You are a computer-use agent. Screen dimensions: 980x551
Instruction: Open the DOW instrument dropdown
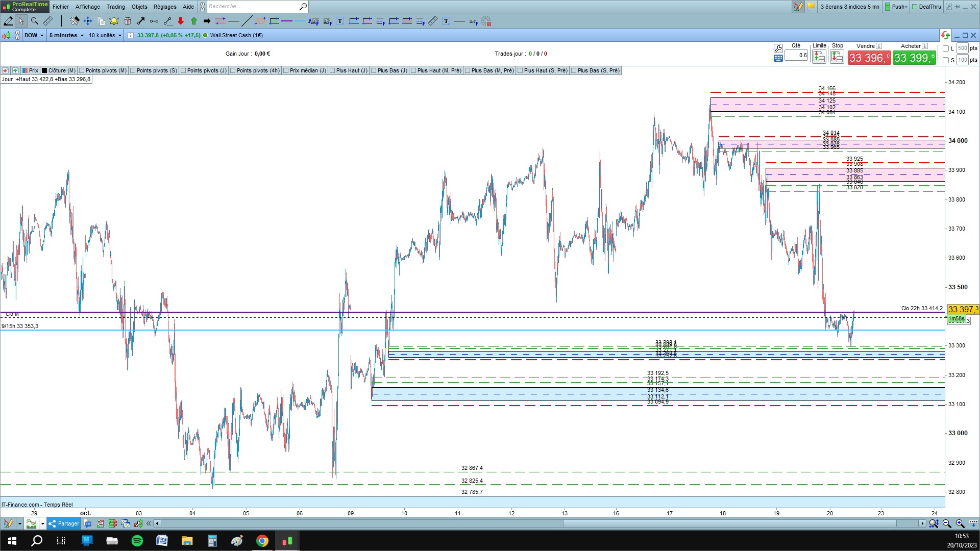tap(34, 35)
